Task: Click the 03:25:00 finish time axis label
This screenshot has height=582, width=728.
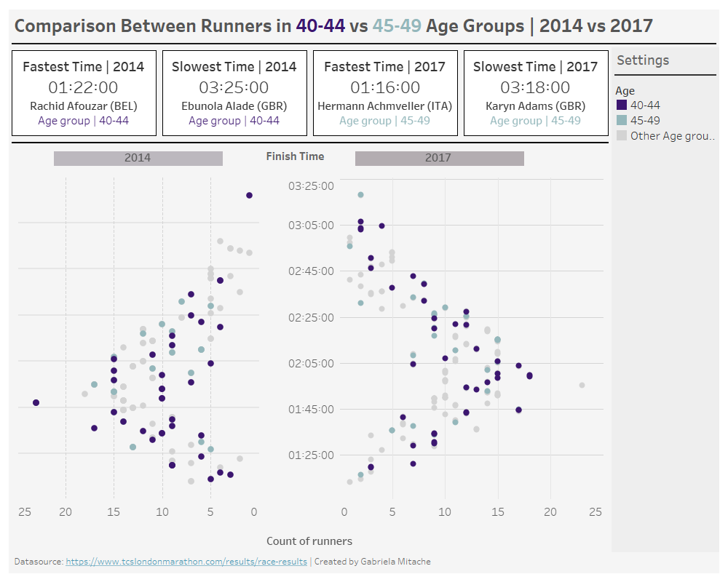Action: 311,186
